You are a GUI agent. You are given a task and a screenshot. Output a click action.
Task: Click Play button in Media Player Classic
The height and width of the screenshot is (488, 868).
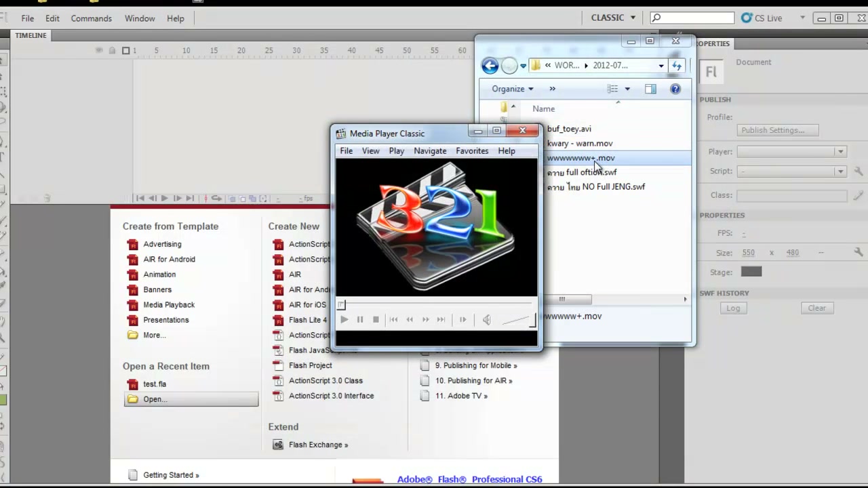coord(344,320)
